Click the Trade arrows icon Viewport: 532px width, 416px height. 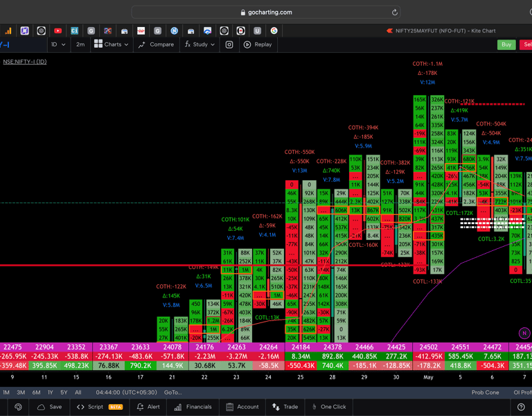tap(276, 407)
